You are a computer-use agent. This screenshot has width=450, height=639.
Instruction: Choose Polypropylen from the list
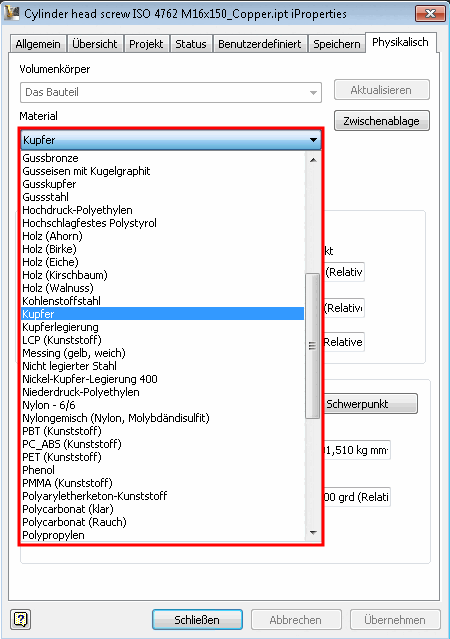click(x=163, y=535)
